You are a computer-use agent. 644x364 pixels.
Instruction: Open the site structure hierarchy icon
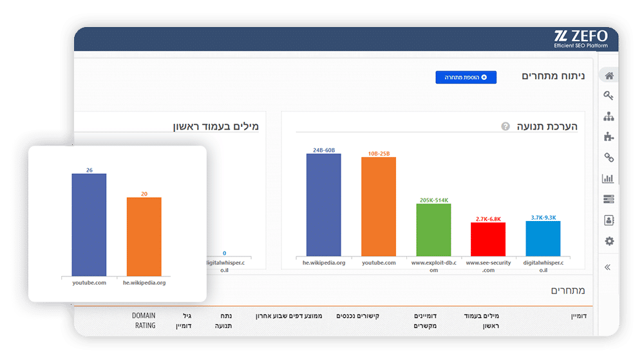(609, 116)
